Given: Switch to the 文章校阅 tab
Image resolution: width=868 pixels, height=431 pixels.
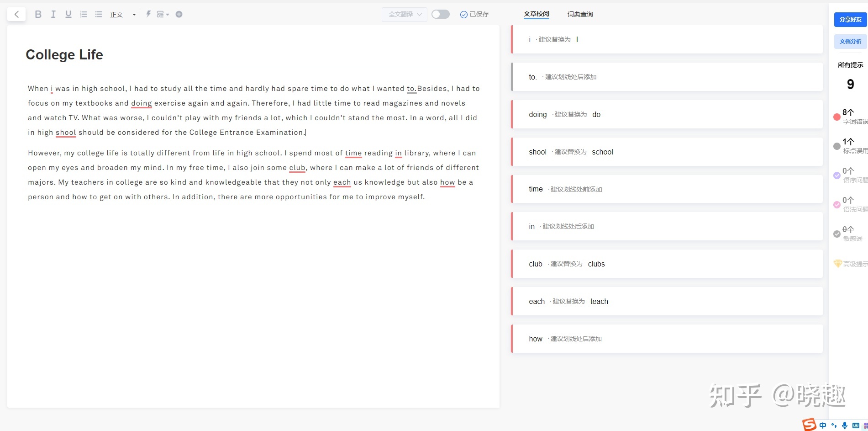Looking at the screenshot, I should pyautogui.click(x=537, y=14).
